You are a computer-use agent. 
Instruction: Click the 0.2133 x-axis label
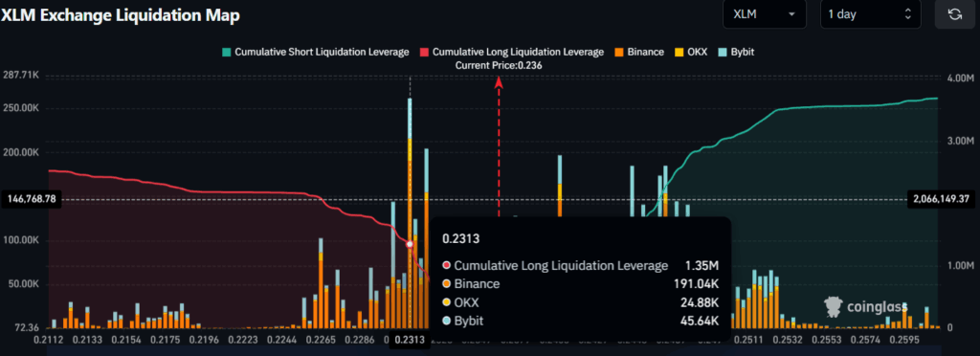coord(86,341)
